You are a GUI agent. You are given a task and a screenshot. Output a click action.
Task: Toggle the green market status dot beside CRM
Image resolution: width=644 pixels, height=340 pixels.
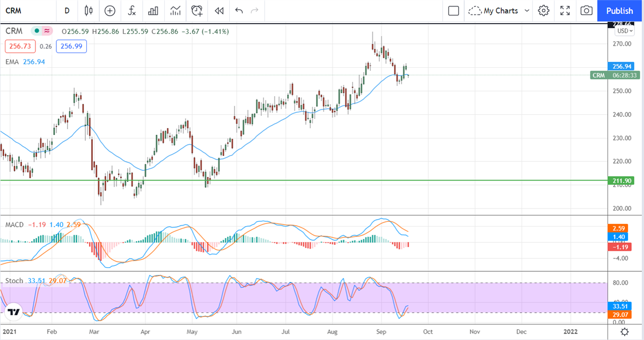tap(36, 31)
